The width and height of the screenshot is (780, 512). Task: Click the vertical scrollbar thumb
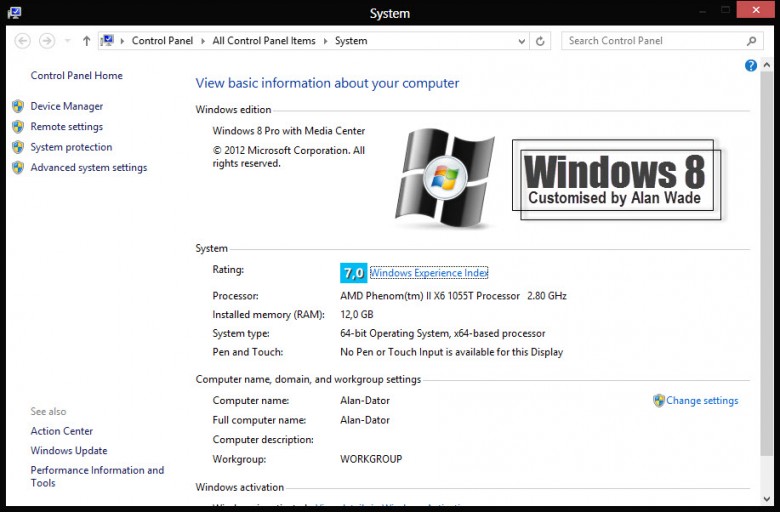(767, 263)
